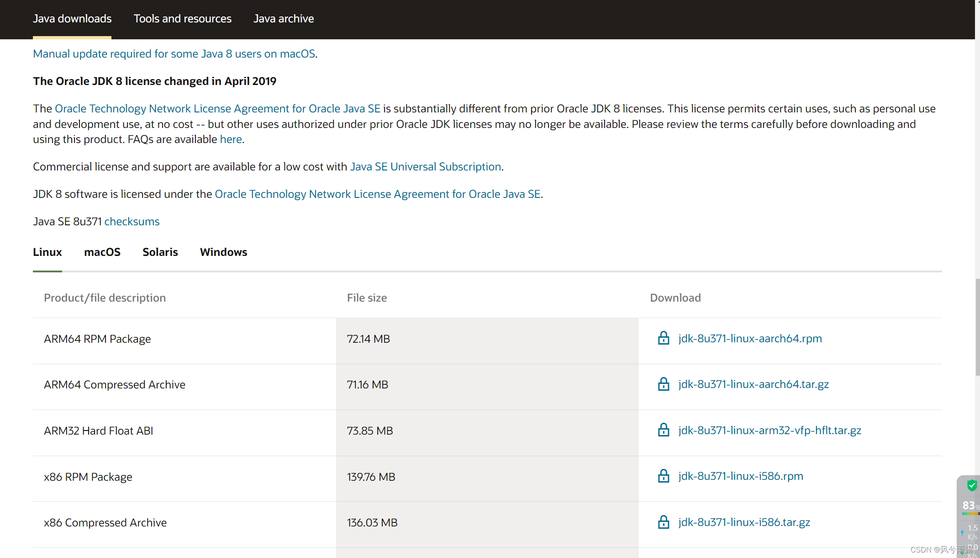Viewport: 980px width, 558px height.
Task: Click green shield security widget icon
Action: pyautogui.click(x=972, y=485)
